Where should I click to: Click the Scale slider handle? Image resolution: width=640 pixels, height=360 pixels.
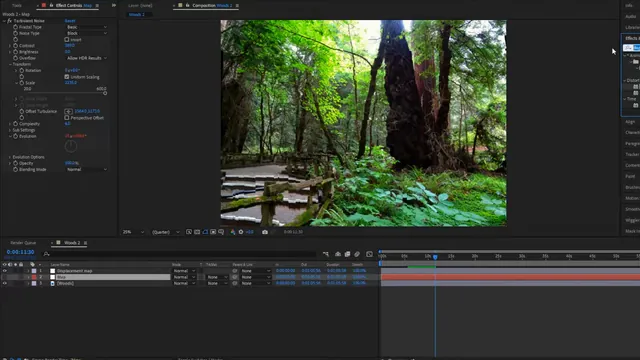(x=105, y=93)
